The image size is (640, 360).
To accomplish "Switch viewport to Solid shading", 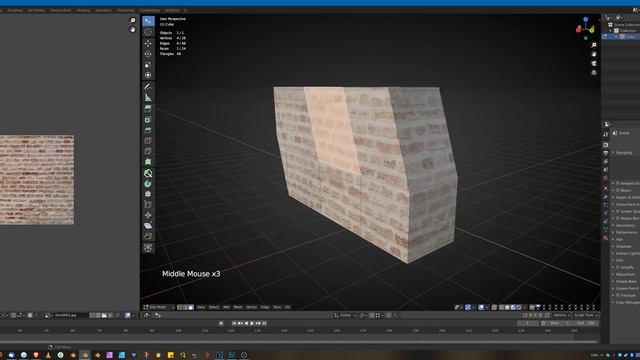I will tap(507, 307).
